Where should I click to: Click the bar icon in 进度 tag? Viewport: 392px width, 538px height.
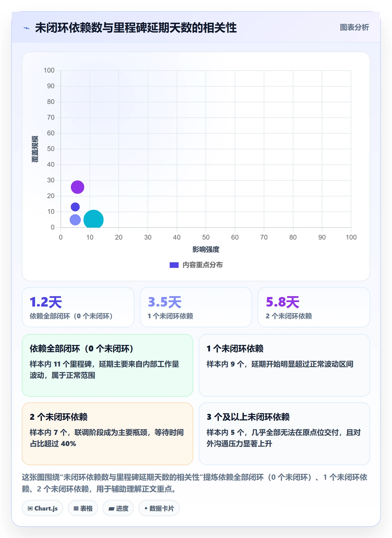(x=111, y=509)
